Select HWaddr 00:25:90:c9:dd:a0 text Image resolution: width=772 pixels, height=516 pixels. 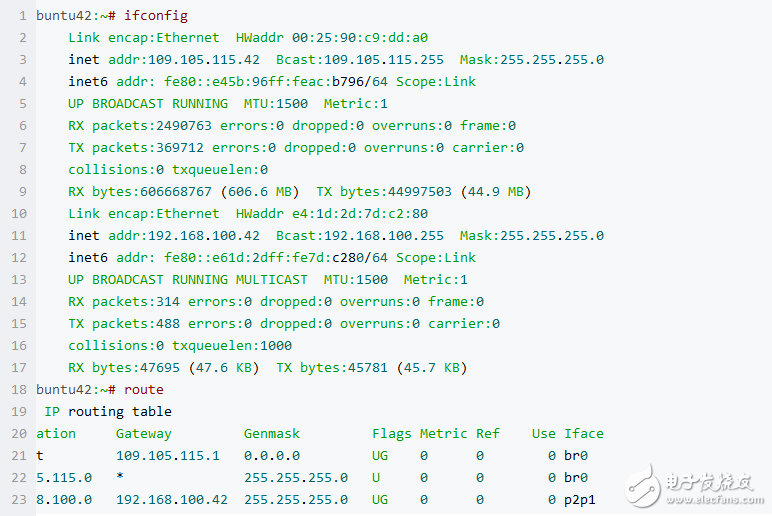pos(331,37)
